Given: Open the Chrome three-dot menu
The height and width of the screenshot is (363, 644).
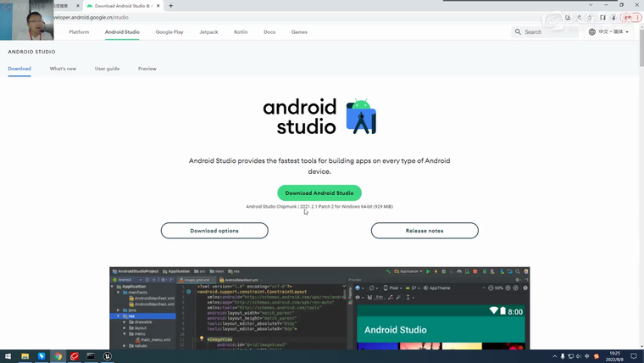Looking at the screenshot, I should point(636,17).
